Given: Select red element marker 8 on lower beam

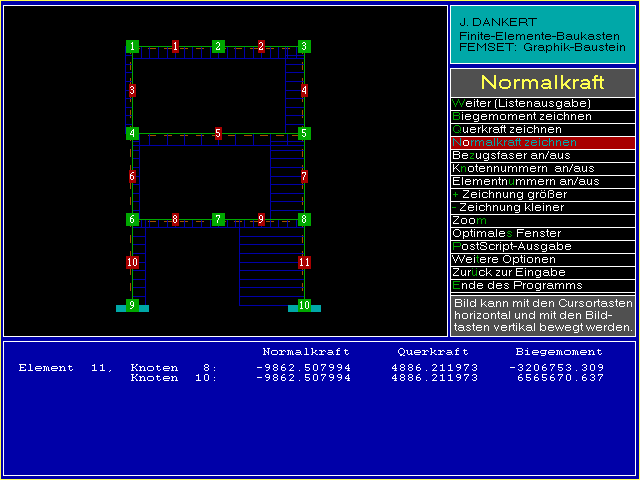Looking at the screenshot, I should [x=175, y=219].
